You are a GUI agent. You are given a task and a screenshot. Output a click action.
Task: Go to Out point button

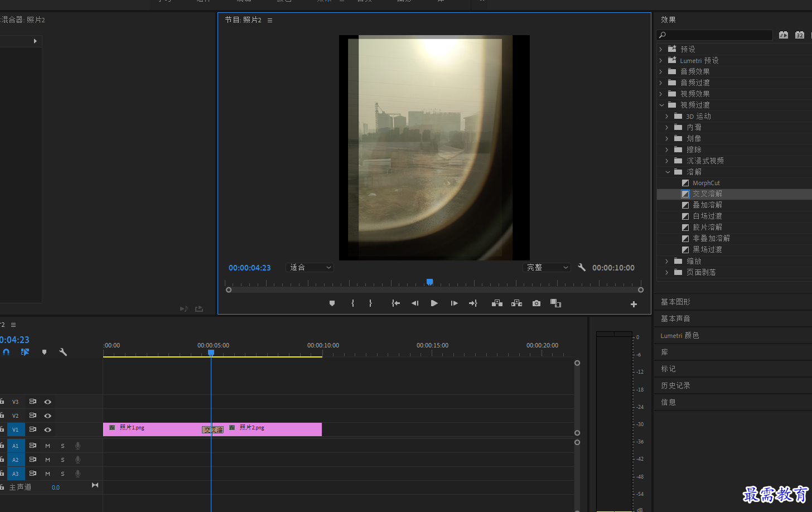tap(473, 303)
